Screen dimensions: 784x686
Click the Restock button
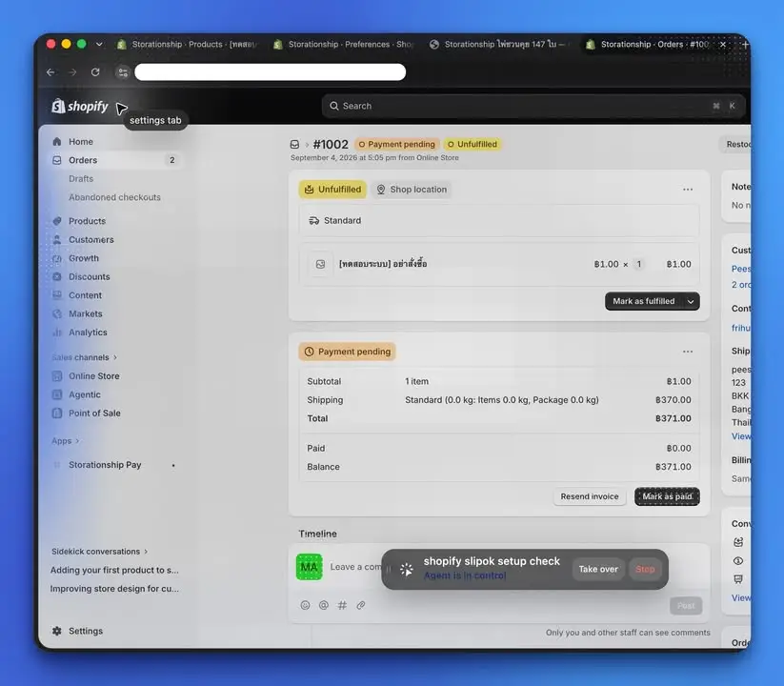[x=736, y=144]
